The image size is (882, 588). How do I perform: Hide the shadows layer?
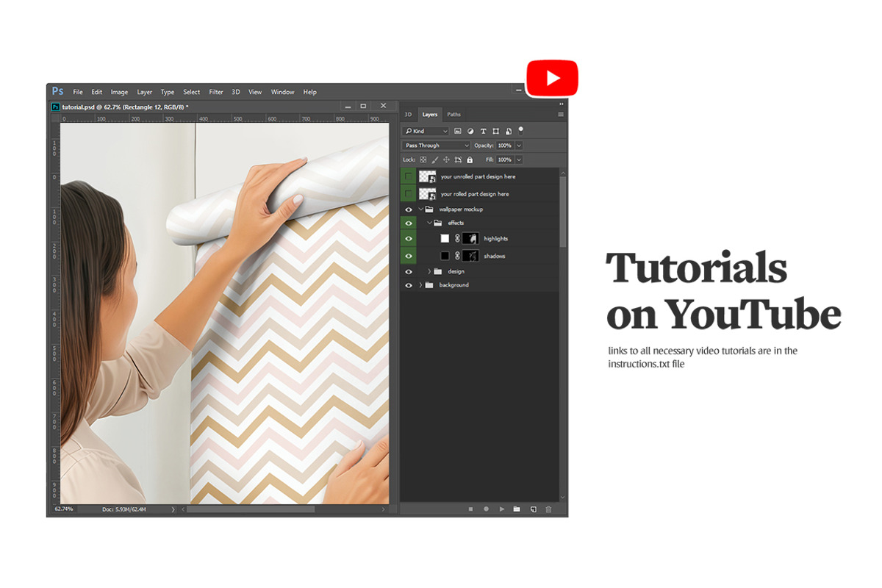point(409,256)
